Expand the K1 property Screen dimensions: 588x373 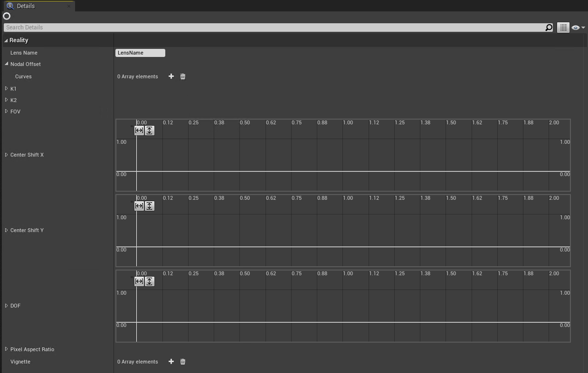click(7, 89)
